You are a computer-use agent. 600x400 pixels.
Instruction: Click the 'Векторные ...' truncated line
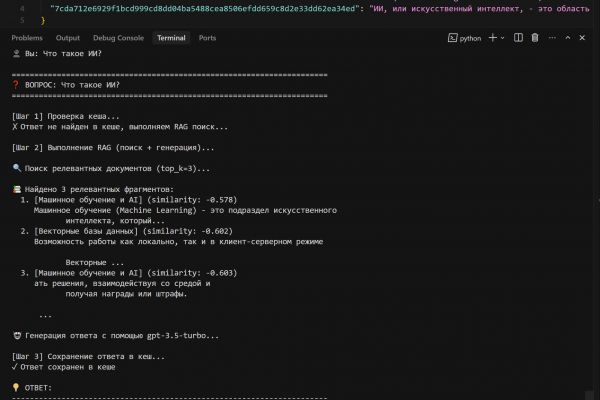(95, 263)
